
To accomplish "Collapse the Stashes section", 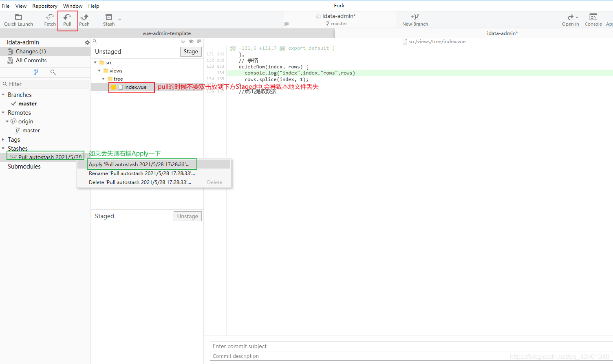I will tap(3, 149).
